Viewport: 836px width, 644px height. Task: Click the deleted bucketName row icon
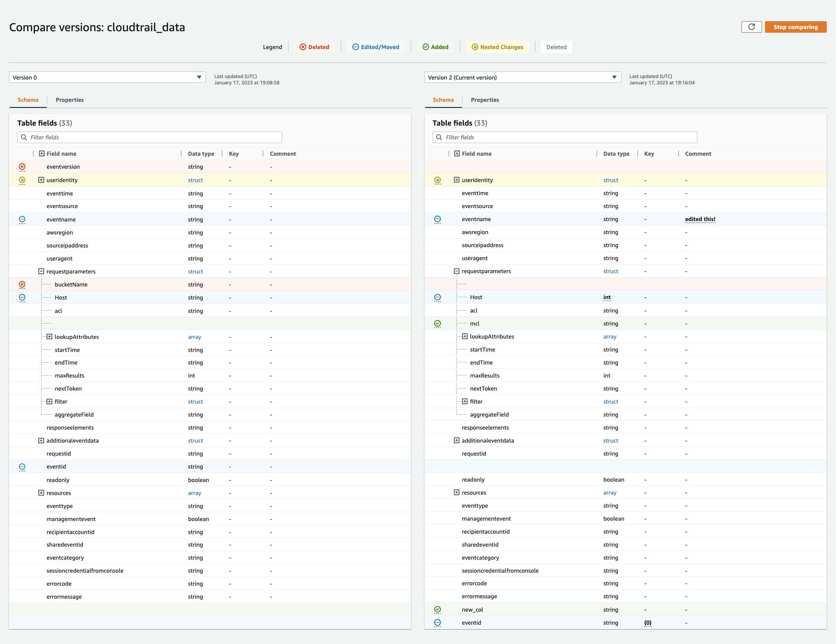23,284
